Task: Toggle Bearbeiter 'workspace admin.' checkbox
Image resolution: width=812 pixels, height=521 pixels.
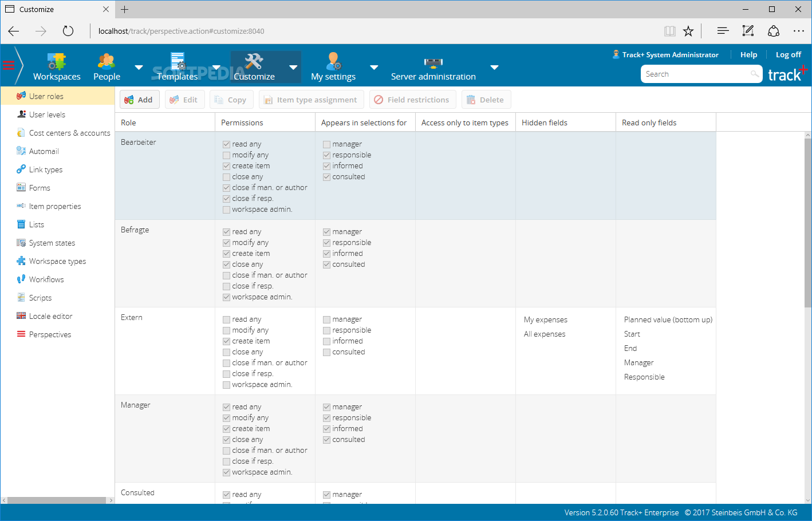Action: point(227,210)
